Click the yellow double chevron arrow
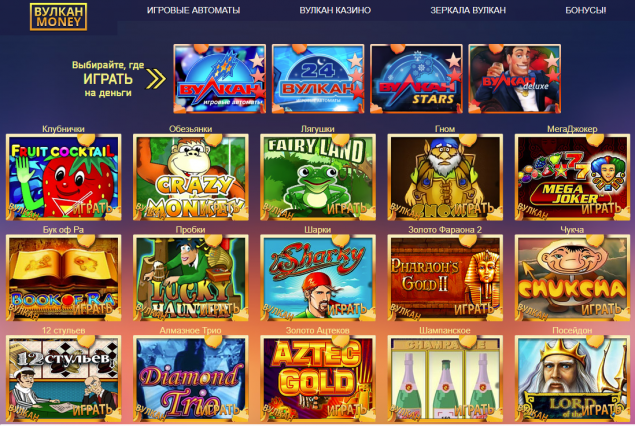 [156, 79]
